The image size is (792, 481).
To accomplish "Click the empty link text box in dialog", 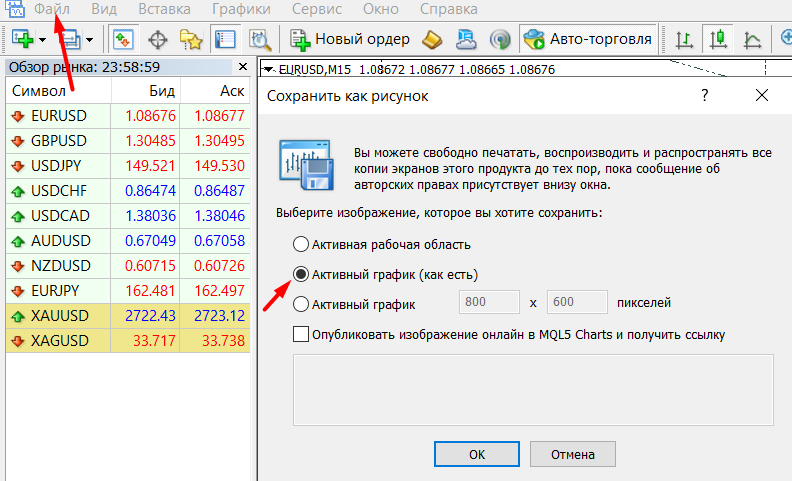I will [533, 390].
